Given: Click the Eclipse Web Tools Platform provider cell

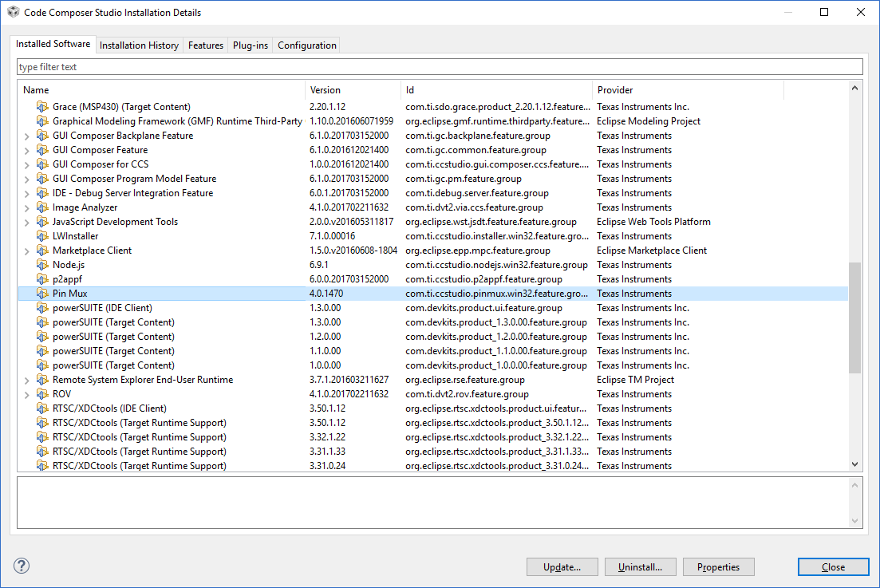Looking at the screenshot, I should pyautogui.click(x=654, y=222).
